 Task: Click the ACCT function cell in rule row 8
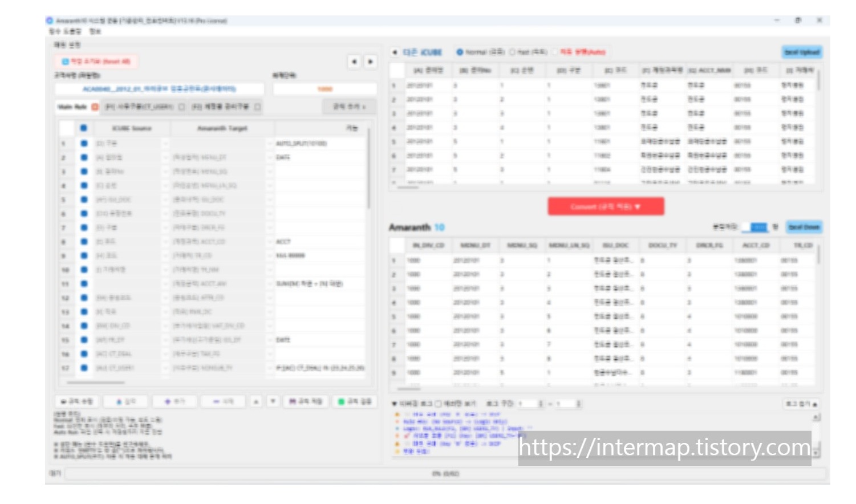[x=320, y=242]
